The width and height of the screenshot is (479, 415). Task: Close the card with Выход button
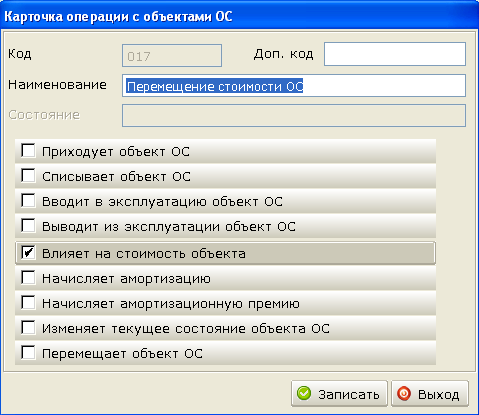(x=430, y=394)
